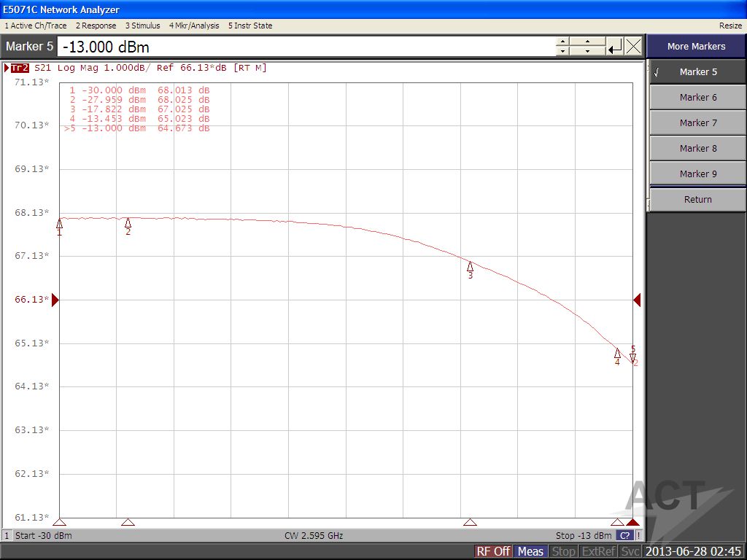Click the exclamation mark status icon
The image size is (747, 560).
[x=638, y=535]
